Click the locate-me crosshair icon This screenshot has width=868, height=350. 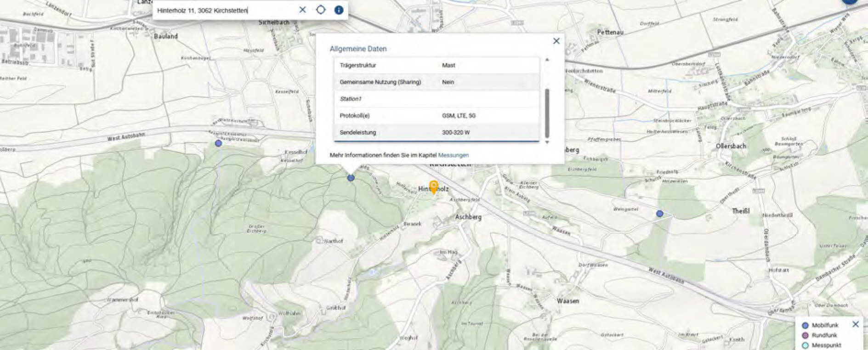click(x=321, y=10)
